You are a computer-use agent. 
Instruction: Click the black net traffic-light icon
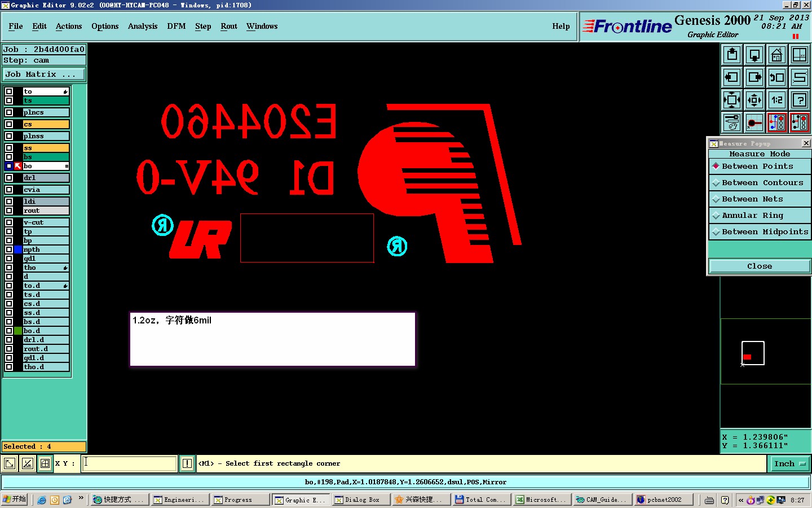(x=800, y=122)
